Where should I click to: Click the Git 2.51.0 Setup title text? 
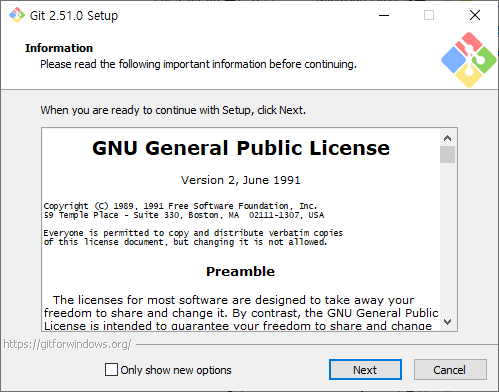click(74, 16)
